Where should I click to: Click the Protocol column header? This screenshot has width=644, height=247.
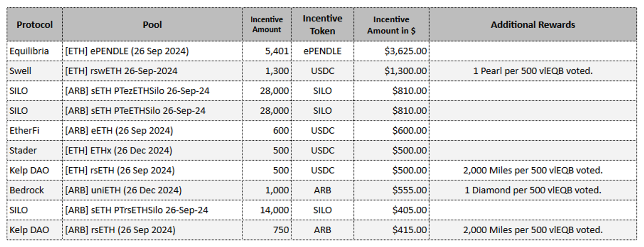(35, 25)
